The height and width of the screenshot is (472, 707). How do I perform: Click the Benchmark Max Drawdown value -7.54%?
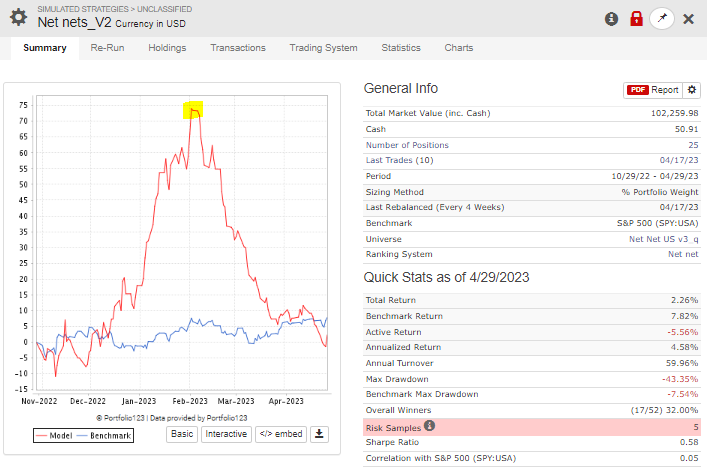[x=683, y=394]
